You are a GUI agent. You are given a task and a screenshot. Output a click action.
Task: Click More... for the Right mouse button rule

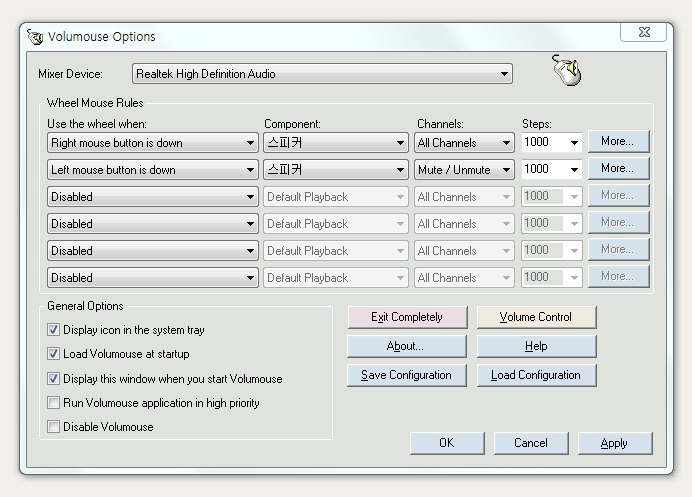[x=618, y=141]
